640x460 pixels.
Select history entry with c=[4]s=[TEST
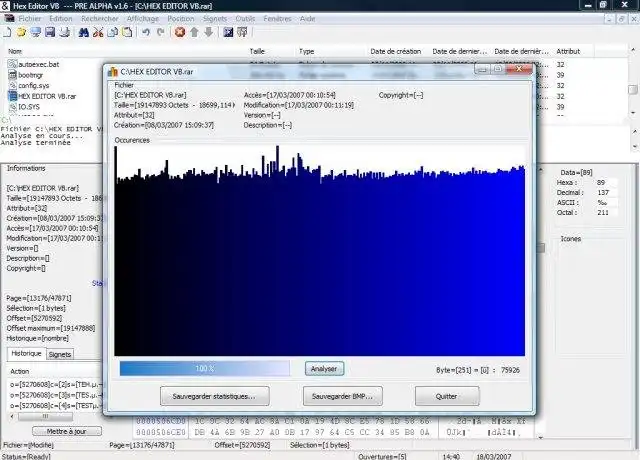tap(56, 406)
